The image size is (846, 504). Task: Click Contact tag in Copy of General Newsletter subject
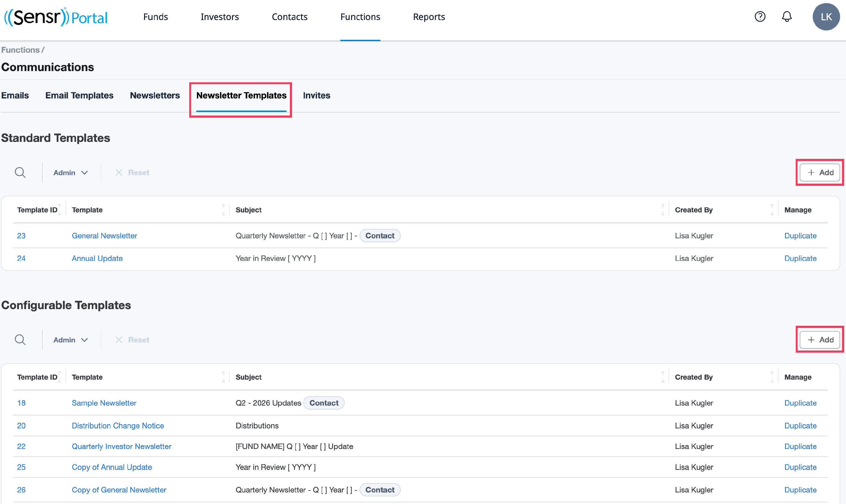click(380, 490)
